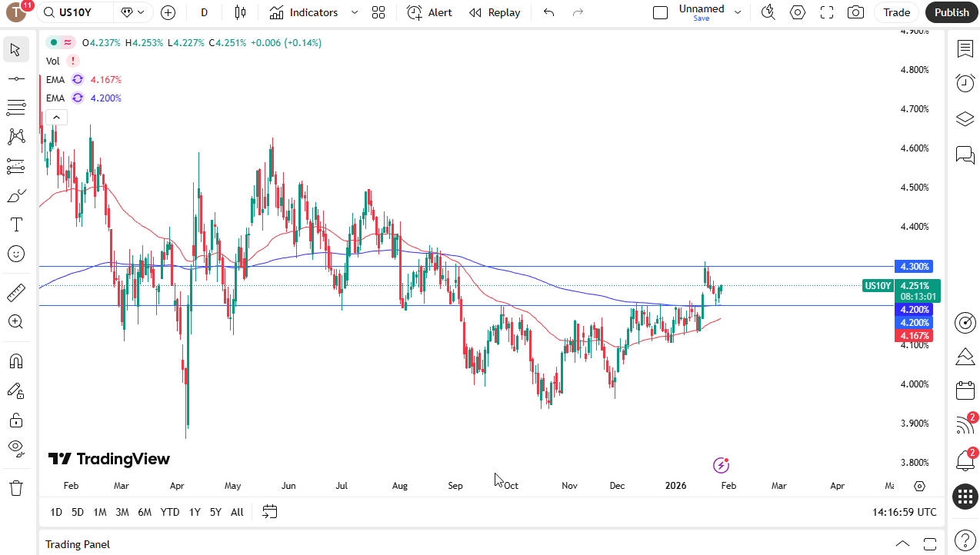Select the 4.200% EMA indicator legend
The image size is (980, 555).
point(84,98)
